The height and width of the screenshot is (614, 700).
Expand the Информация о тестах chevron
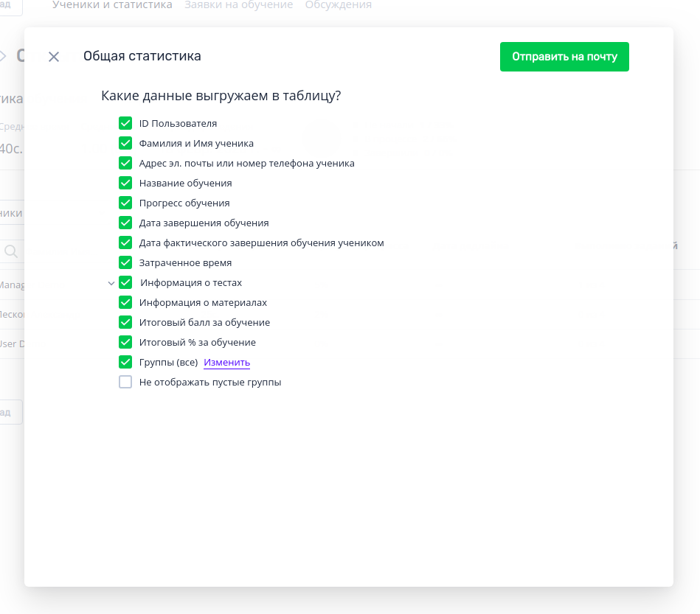point(111,283)
